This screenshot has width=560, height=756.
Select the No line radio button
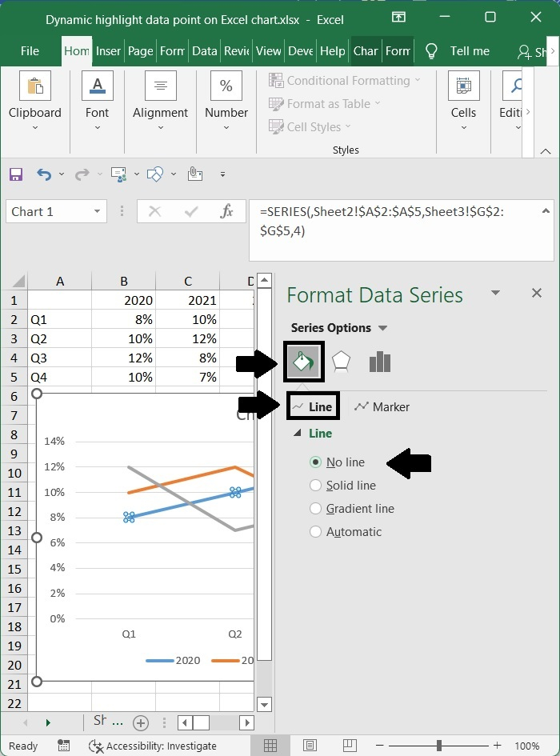[x=315, y=462]
